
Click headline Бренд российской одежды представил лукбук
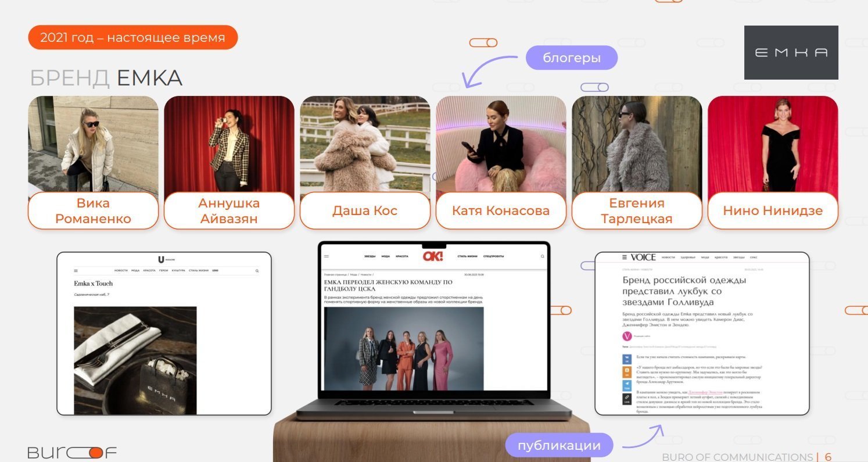click(684, 291)
